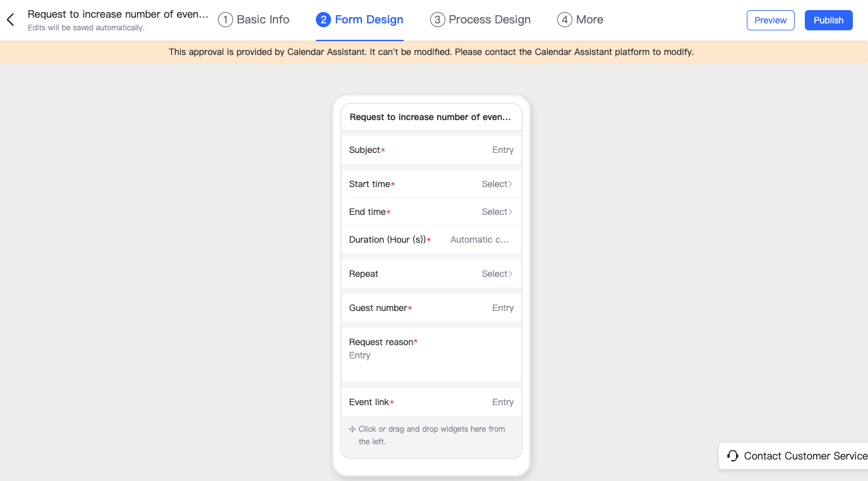The width and height of the screenshot is (868, 481).
Task: Click the drag-and-drop move icon
Action: [x=353, y=429]
